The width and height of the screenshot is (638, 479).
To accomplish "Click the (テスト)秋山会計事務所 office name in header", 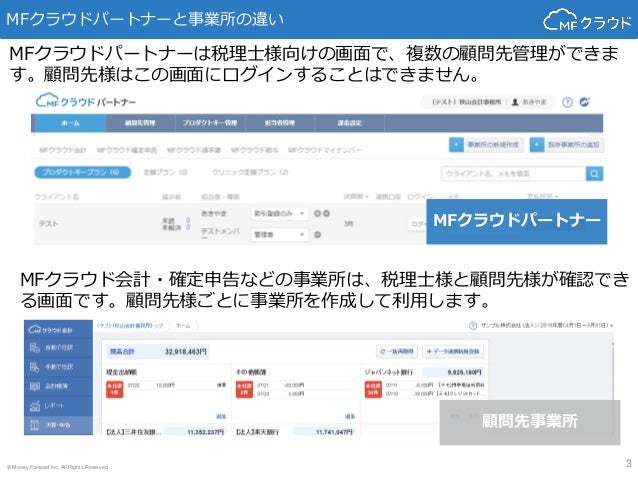I will (466, 102).
